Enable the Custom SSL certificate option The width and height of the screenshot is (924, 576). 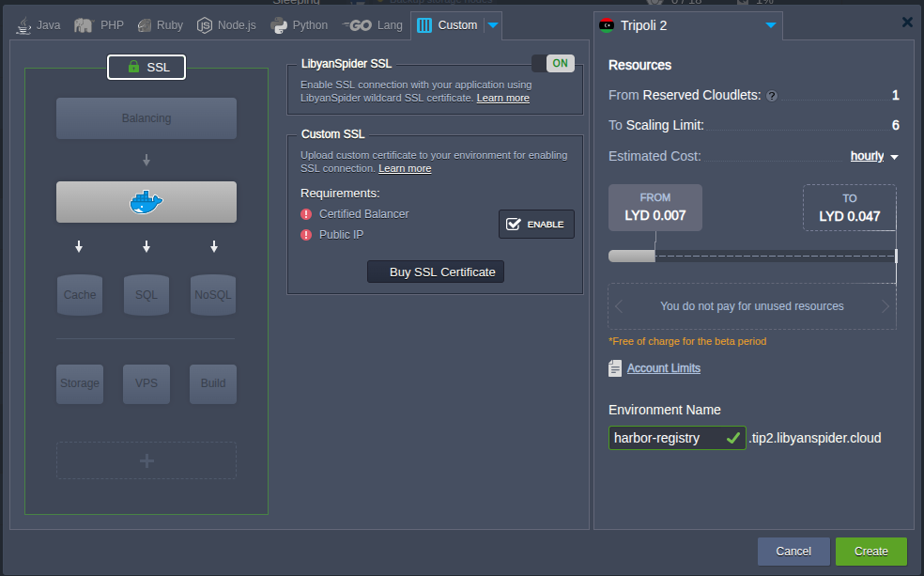[x=536, y=224]
